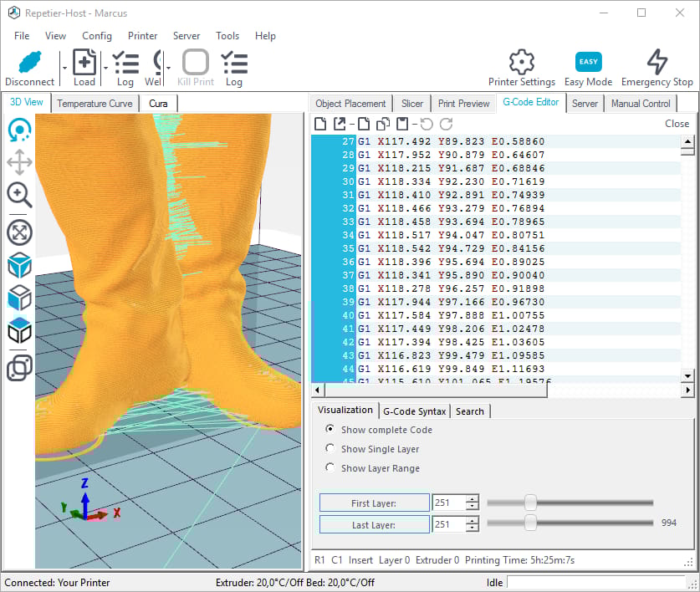Click the fit-to-view arrows icon
The height and width of the screenshot is (592, 700).
tap(19, 232)
